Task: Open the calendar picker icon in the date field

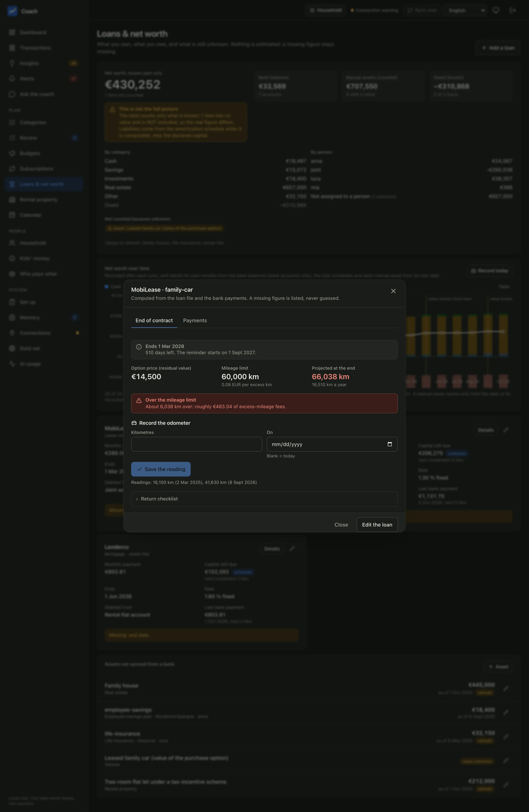Action: (390, 444)
